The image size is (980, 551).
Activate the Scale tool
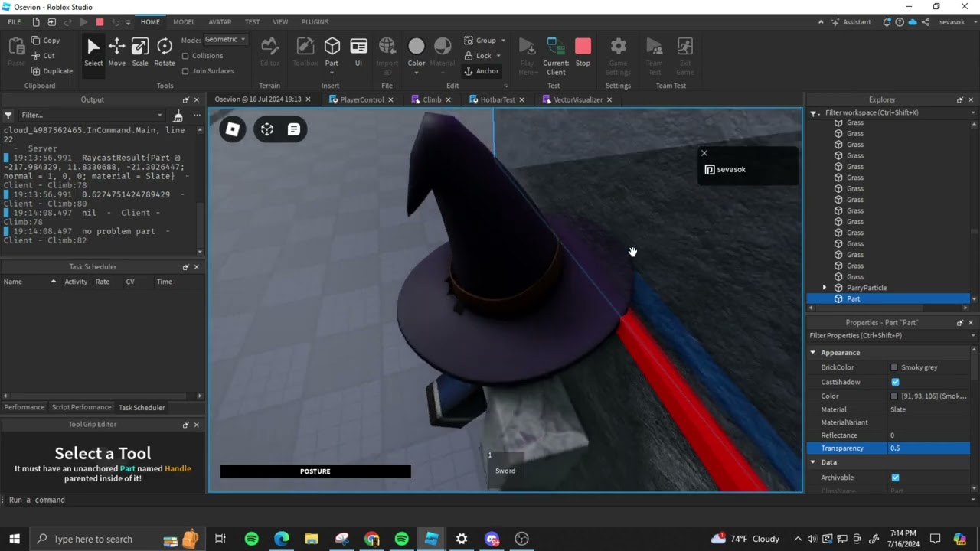[140, 53]
